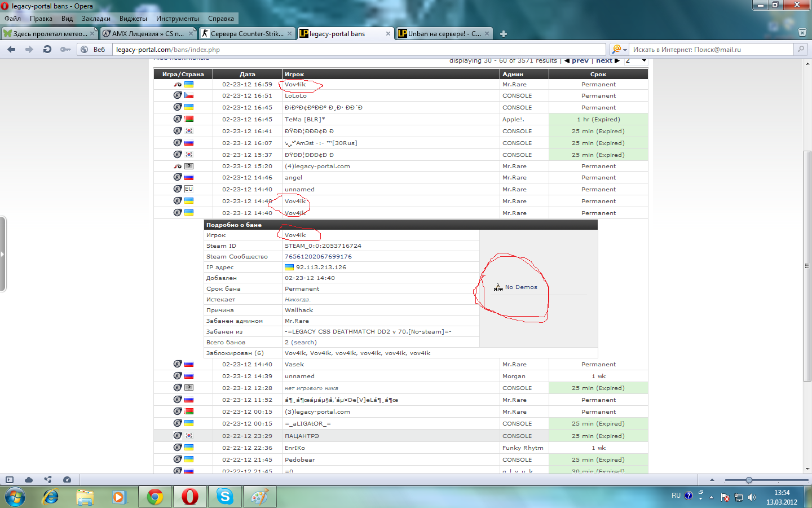Open the TeMa [BLR]* ban row
Screen dimensions: 812x508
(x=400, y=119)
